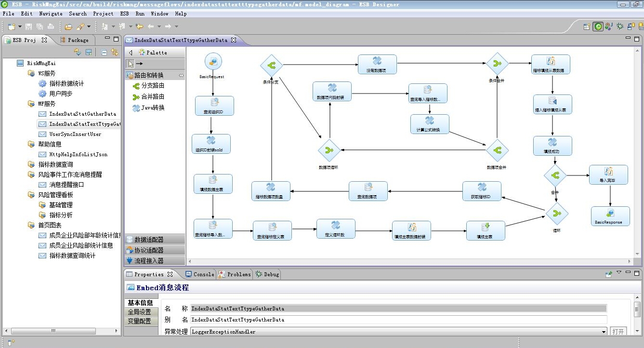This screenshot has height=348, width=644.
Task: Select the 填报主表数据封装 Java node
Action: pos(411,230)
